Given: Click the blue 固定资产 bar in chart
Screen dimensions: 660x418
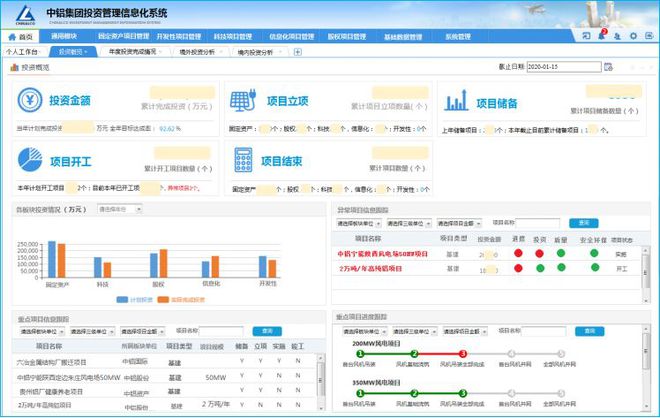Looking at the screenshot, I should (52, 259).
